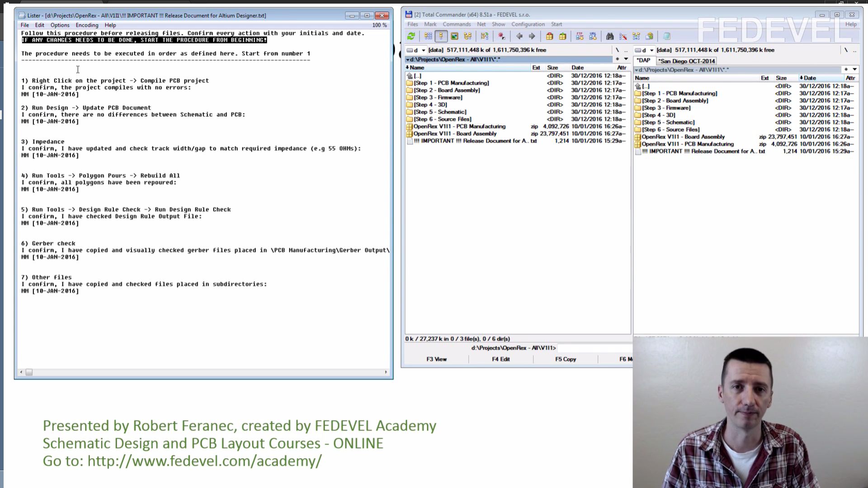Expand left panel directory history arrow

[626, 59]
